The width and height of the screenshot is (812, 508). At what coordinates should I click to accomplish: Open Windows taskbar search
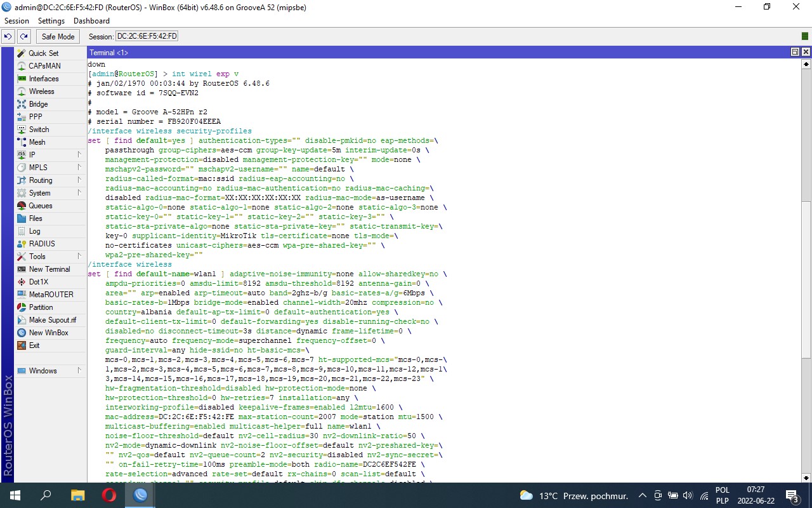46,495
